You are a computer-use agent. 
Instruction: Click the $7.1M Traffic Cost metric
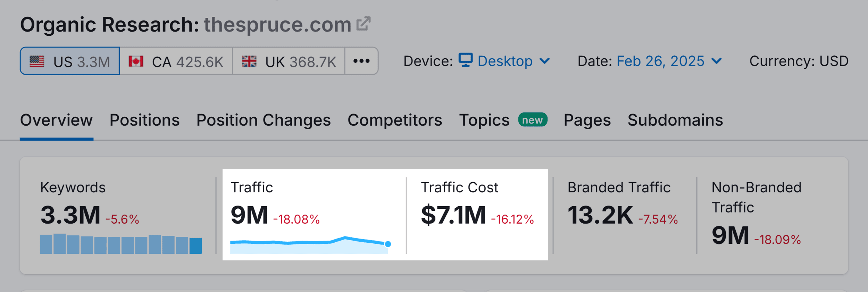pyautogui.click(x=453, y=215)
